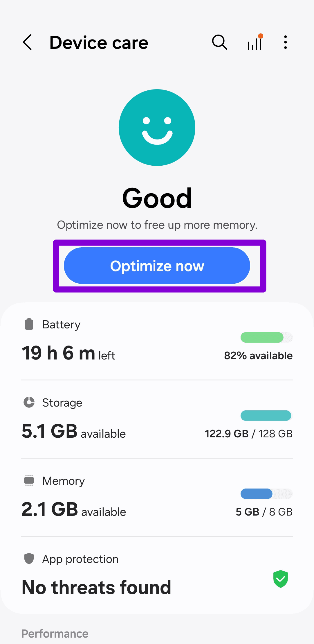Tap the memory chip icon
Screen dimensions: 314x644
pyautogui.click(x=29, y=481)
